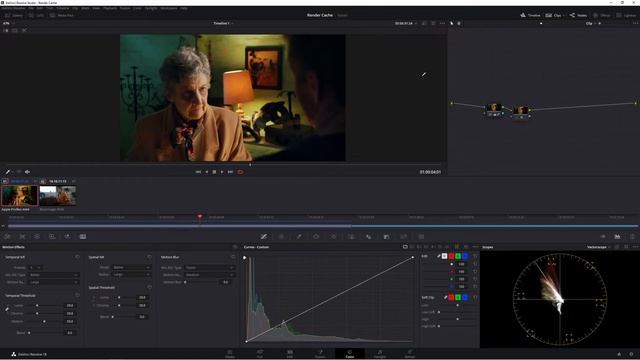Click the Temporal Threshold Luma value field
This screenshot has width=640, height=360.
(x=70, y=305)
